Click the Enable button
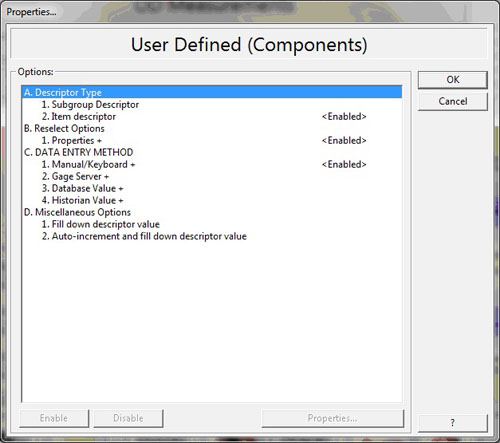The height and width of the screenshot is (443, 500). point(54,418)
